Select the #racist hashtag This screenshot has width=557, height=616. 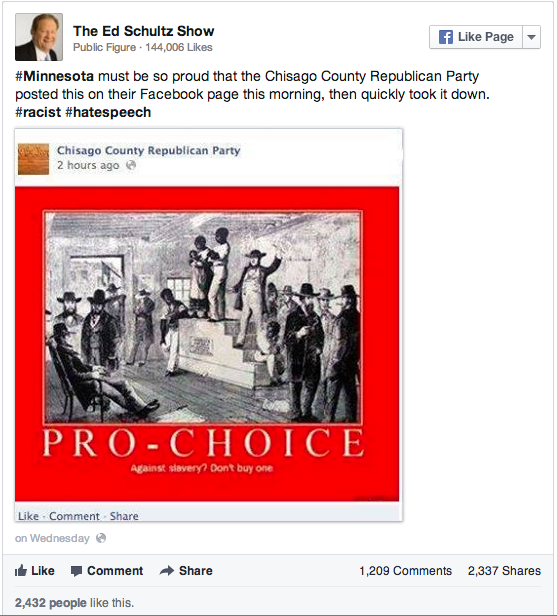pos(38,112)
